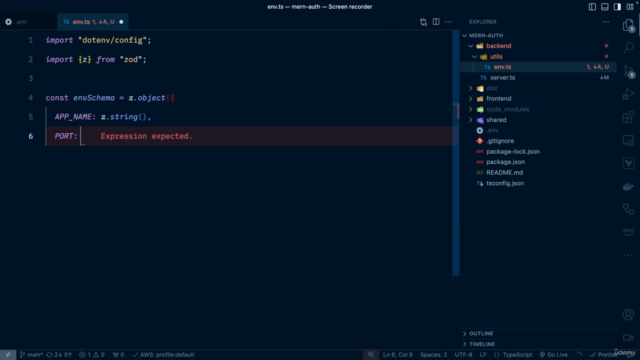
Task: Open the .env file in Explorer
Action: tap(538, 131)
